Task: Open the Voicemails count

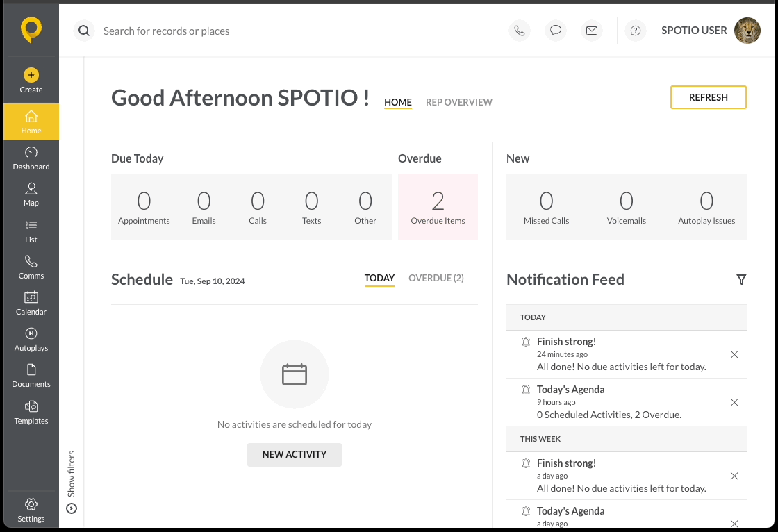Action: 626,208
